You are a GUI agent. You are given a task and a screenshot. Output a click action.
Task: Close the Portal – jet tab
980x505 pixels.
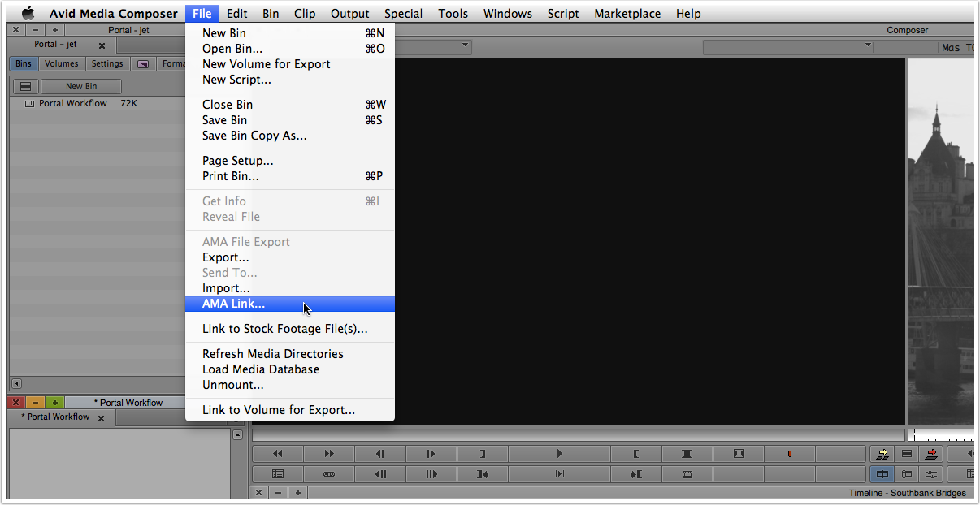(x=102, y=45)
